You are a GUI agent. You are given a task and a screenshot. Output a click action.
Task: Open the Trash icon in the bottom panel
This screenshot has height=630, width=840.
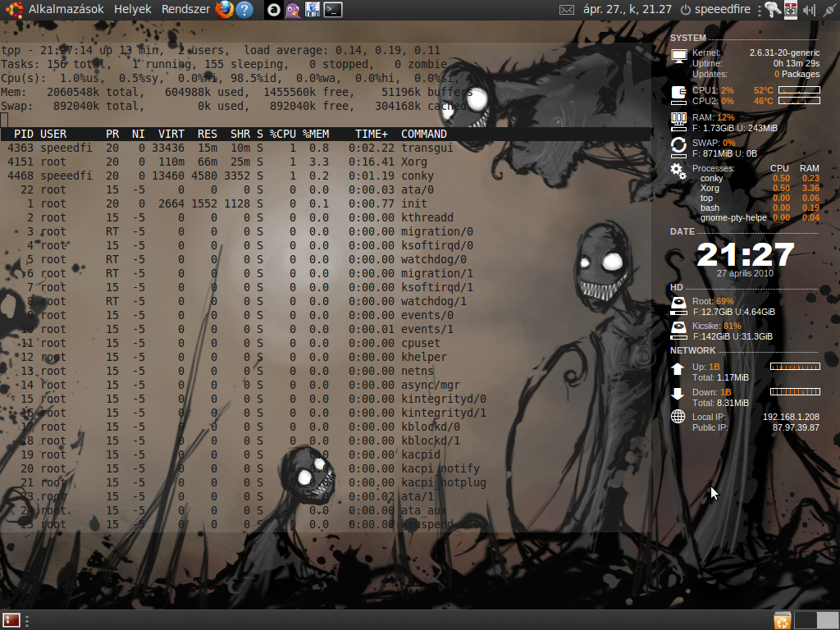[x=782, y=620]
